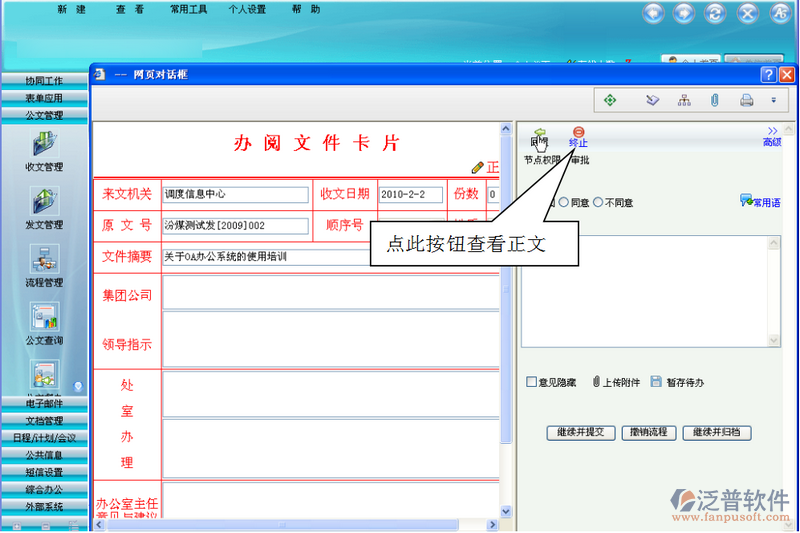Select the 不同意 radio button
This screenshot has width=800, height=533.
click(598, 202)
